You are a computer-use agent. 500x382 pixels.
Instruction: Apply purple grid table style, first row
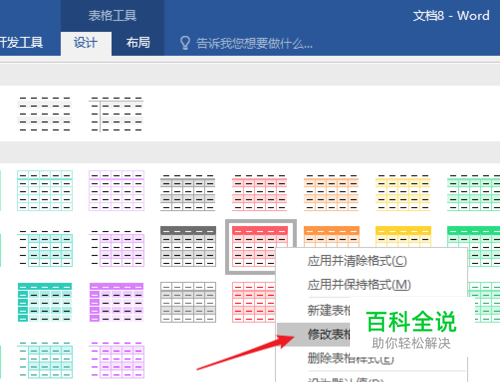(116, 190)
